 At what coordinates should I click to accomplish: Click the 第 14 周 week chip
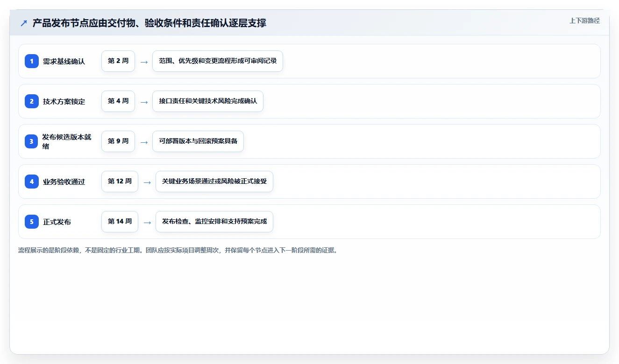click(x=120, y=222)
